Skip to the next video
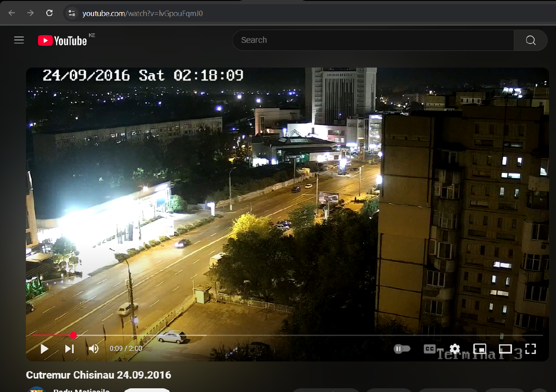The width and height of the screenshot is (556, 392). click(69, 348)
